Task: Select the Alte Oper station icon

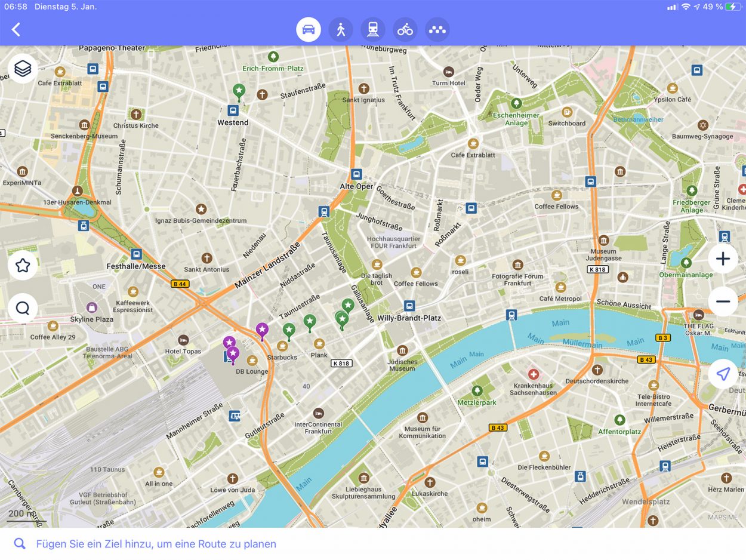Action: pyautogui.click(x=356, y=174)
